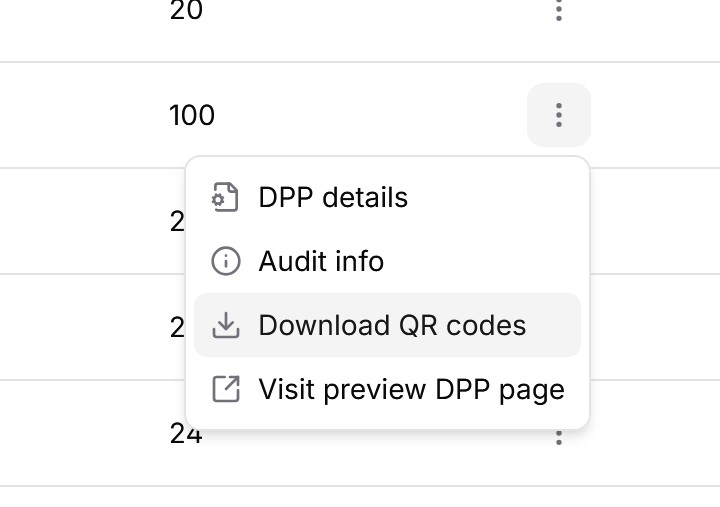
Task: Click the 'DPP' text of DPP details
Action: tap(282, 197)
